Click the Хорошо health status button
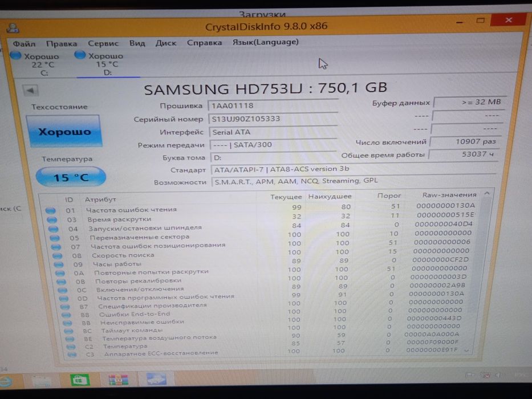 click(x=64, y=131)
